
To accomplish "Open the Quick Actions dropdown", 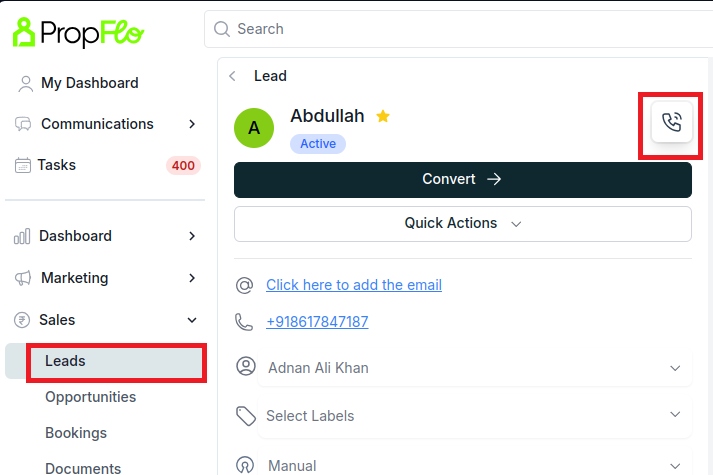I will click(463, 224).
